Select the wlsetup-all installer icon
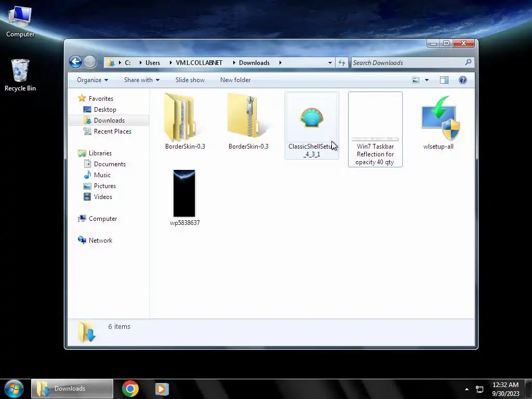 tap(441, 118)
